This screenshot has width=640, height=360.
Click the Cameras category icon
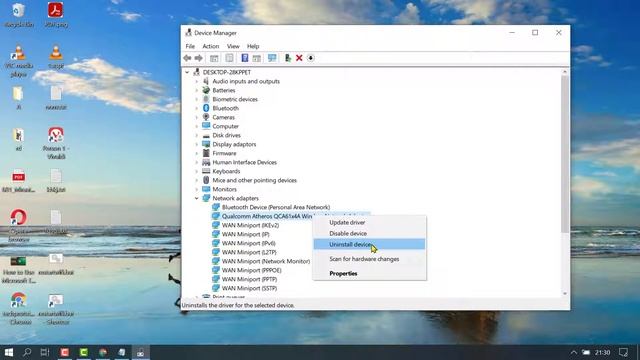click(x=206, y=117)
